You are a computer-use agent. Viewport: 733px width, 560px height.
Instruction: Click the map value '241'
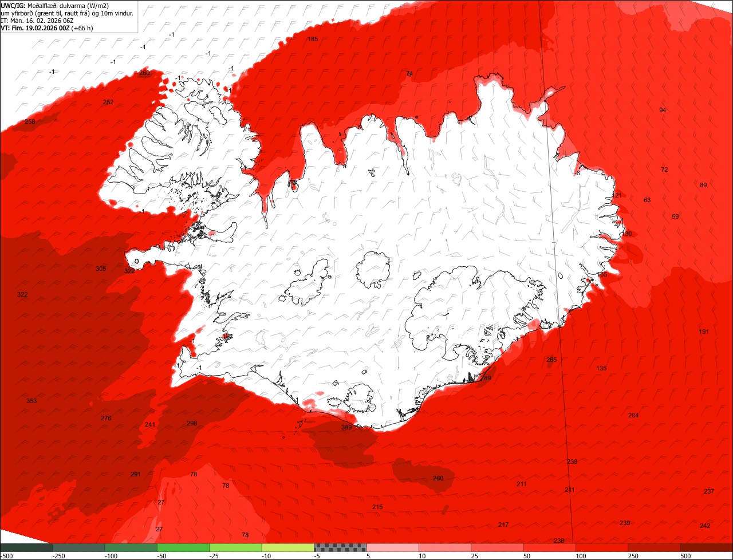(150, 424)
